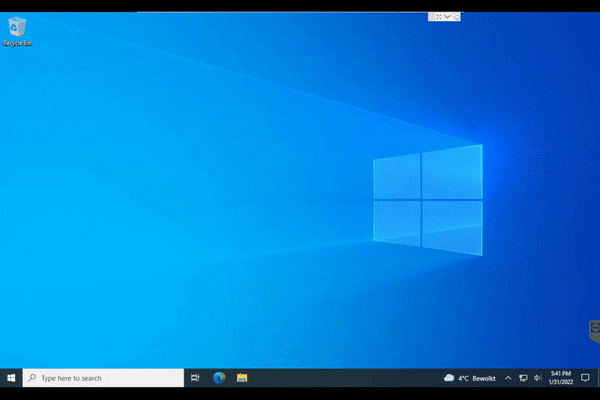Viewport: 600px width, 400px height.
Task: Click the circular icon on top session toolbar
Action: tap(457, 17)
